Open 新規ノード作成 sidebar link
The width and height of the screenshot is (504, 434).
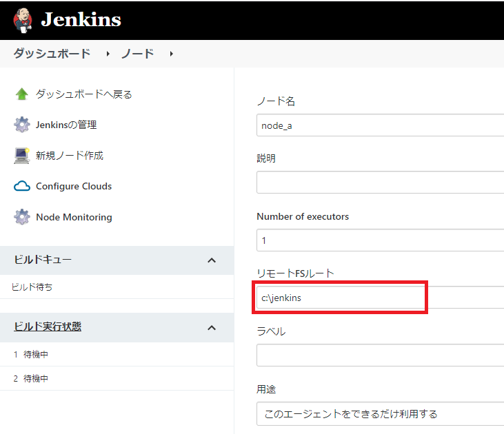pos(70,156)
